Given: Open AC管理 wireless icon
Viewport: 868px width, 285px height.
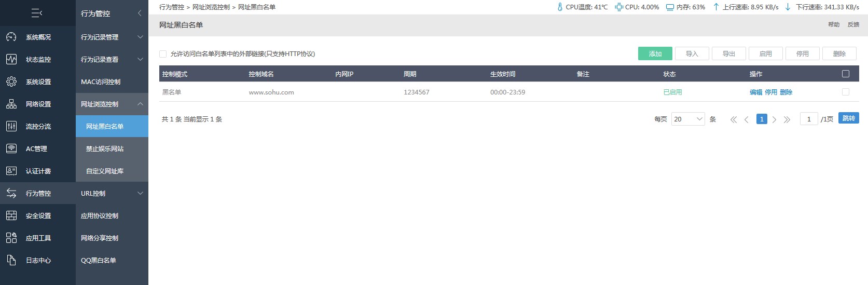Looking at the screenshot, I should [11, 148].
